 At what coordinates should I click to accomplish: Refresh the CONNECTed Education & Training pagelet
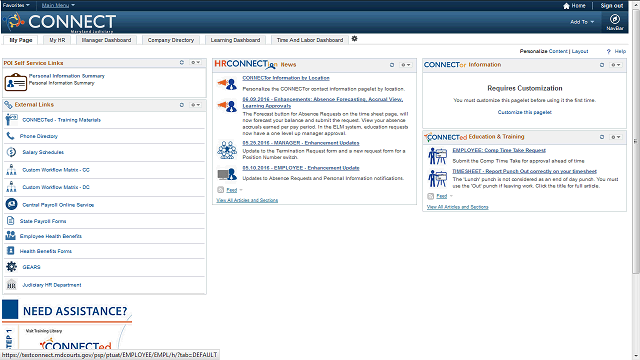(602, 137)
